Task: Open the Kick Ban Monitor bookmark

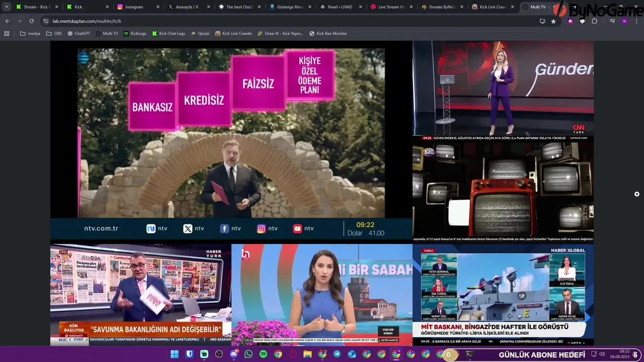Action: coord(328,34)
